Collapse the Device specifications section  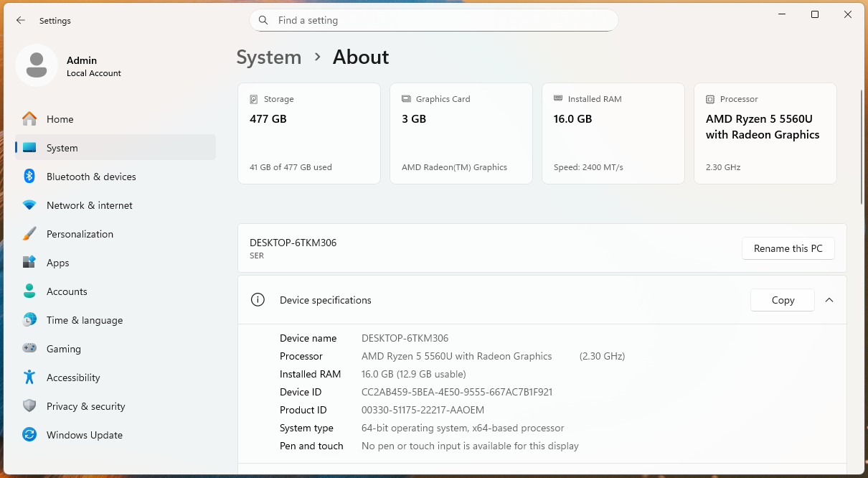point(829,300)
